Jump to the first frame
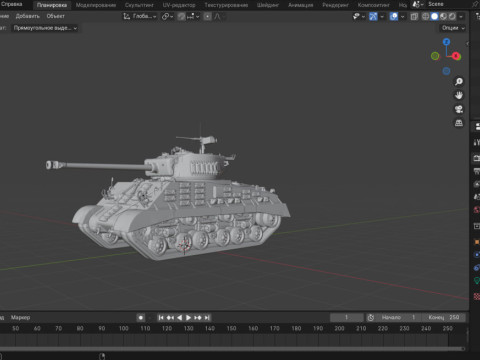Image resolution: width=480 pixels, height=360 pixels. (x=161, y=318)
